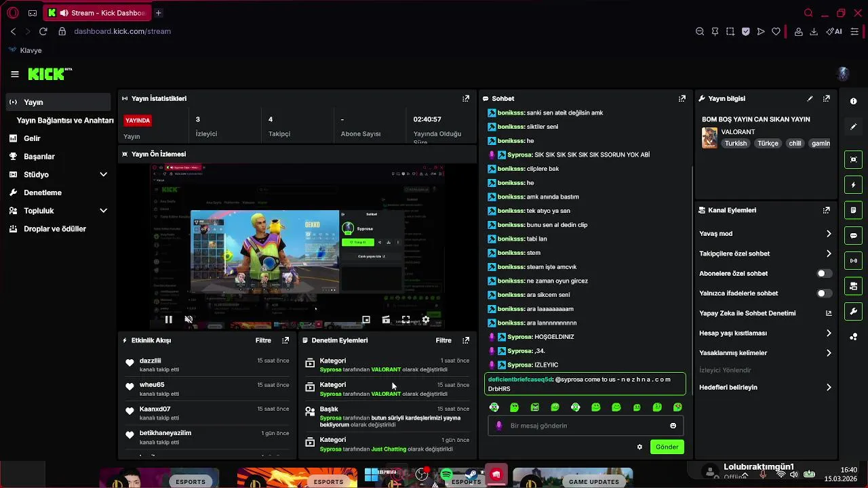This screenshot has width=868, height=488.
Task: Unmute the stream preview audio
Action: coord(189,319)
